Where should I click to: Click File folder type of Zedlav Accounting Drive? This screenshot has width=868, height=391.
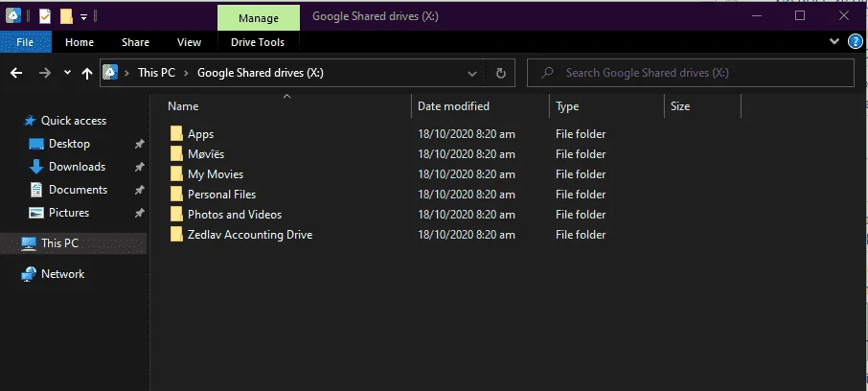tap(581, 234)
